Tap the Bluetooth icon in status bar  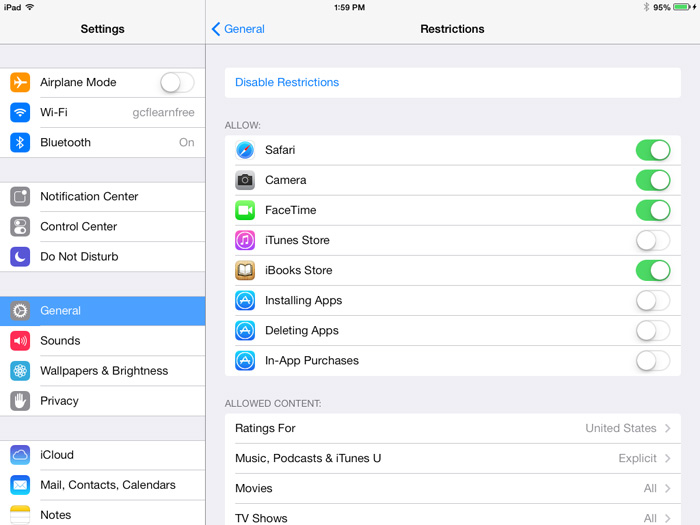pyautogui.click(x=646, y=7)
